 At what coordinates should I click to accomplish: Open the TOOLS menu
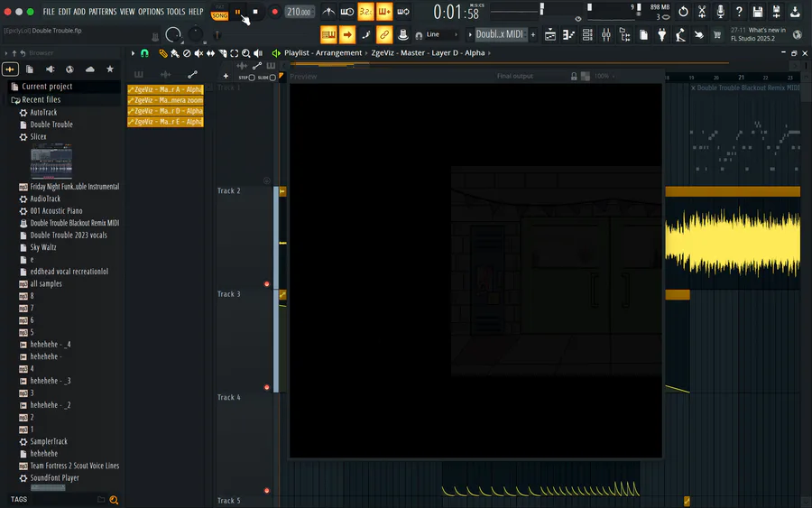point(176,12)
